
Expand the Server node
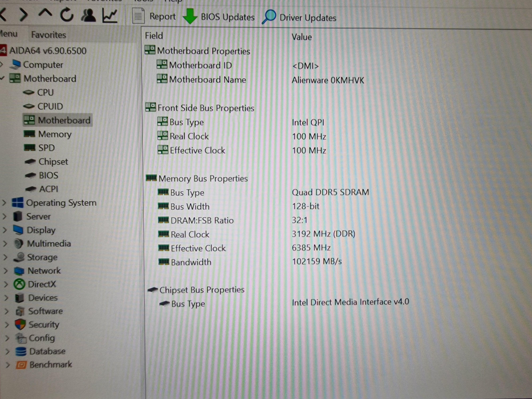4,216
